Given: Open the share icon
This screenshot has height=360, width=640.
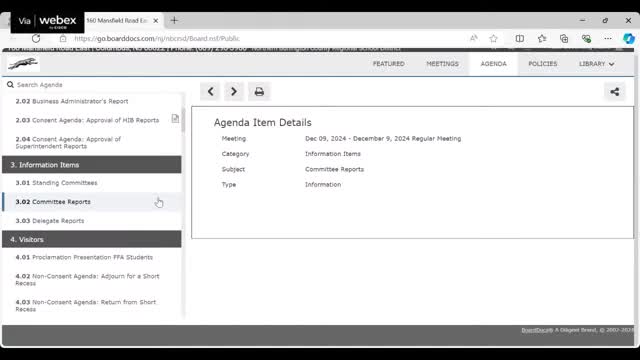Looking at the screenshot, I should click(x=614, y=92).
